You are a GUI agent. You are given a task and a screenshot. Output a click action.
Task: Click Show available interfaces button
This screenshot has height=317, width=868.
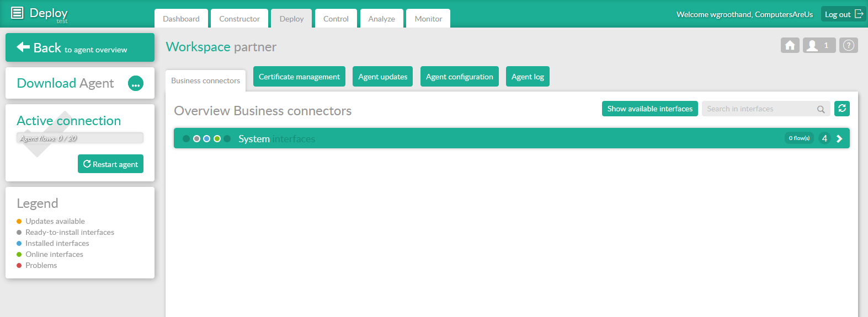pos(649,109)
